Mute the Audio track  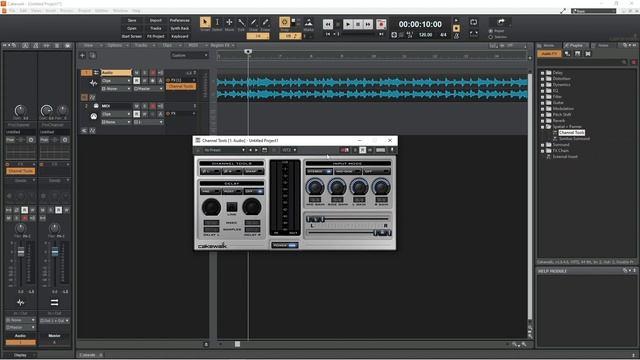click(x=136, y=73)
